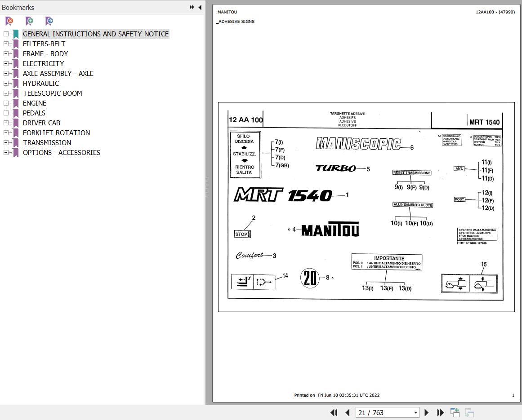Expand the TRANSMISSION bookmark node
This screenshot has height=420, width=522.
point(6,143)
